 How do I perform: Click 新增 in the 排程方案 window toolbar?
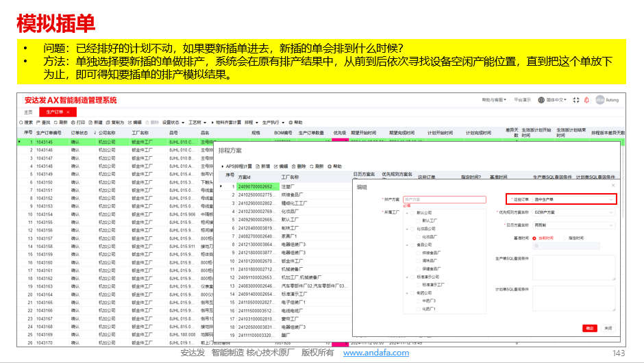pyautogui.click(x=263, y=166)
